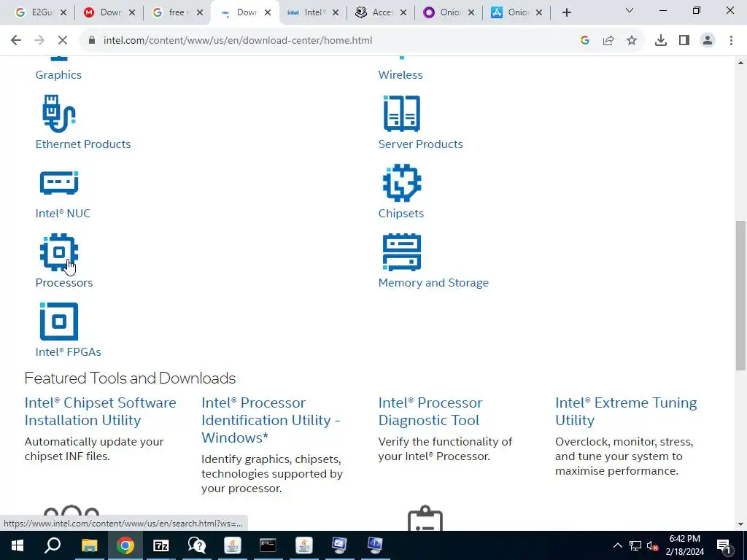Open the Memory and Storage drive icon
The height and width of the screenshot is (560, 747).
(402, 252)
